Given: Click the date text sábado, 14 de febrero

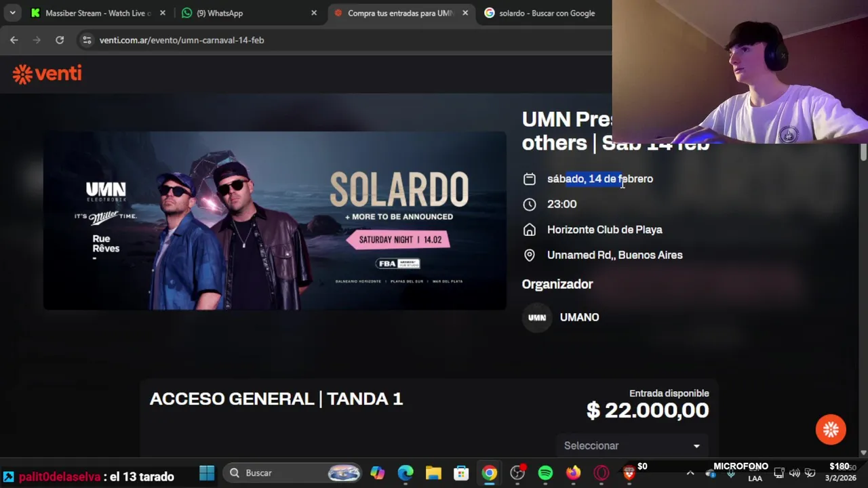Looking at the screenshot, I should point(600,179).
